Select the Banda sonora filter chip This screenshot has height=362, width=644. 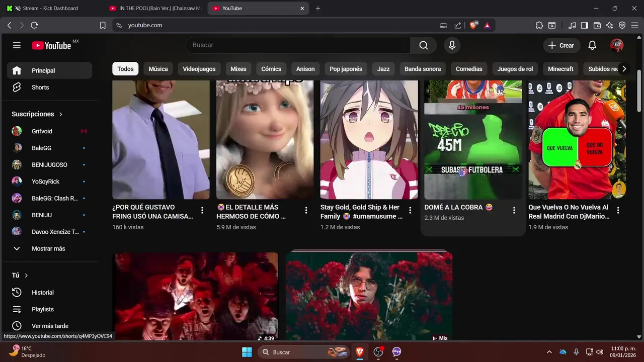423,69
